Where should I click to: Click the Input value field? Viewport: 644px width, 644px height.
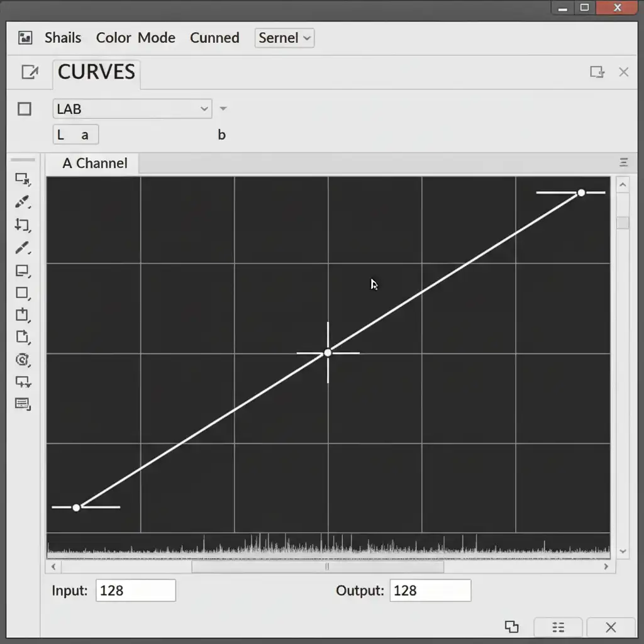135,591
